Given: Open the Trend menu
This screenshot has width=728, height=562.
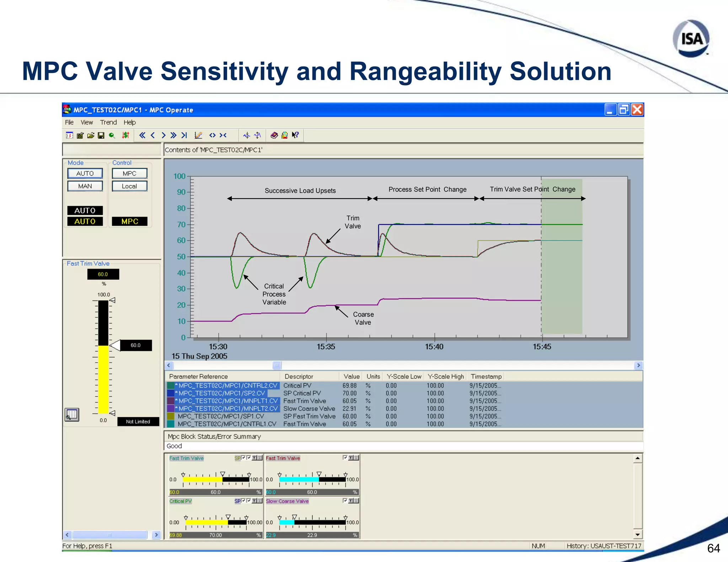Looking at the screenshot, I should click(108, 123).
